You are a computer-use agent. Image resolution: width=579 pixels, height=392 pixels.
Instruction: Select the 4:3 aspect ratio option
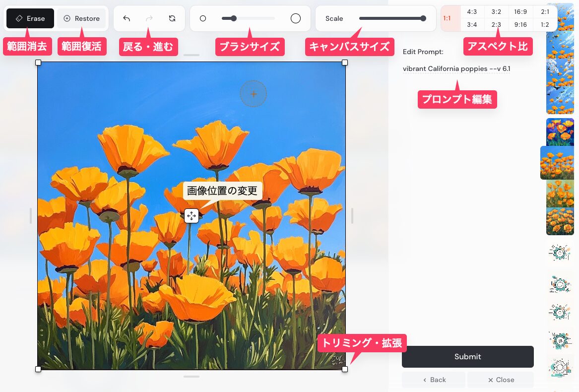(x=472, y=12)
